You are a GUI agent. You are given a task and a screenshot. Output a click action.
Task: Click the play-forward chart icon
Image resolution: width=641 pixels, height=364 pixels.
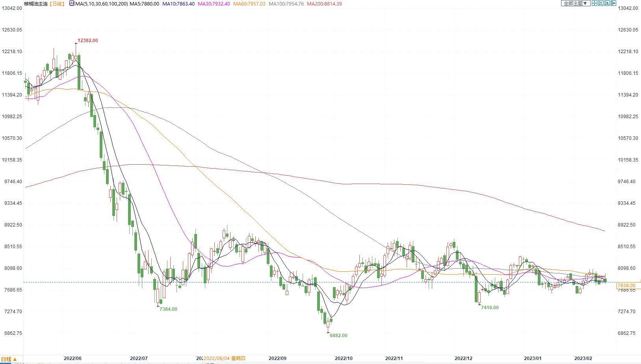(x=607, y=4)
